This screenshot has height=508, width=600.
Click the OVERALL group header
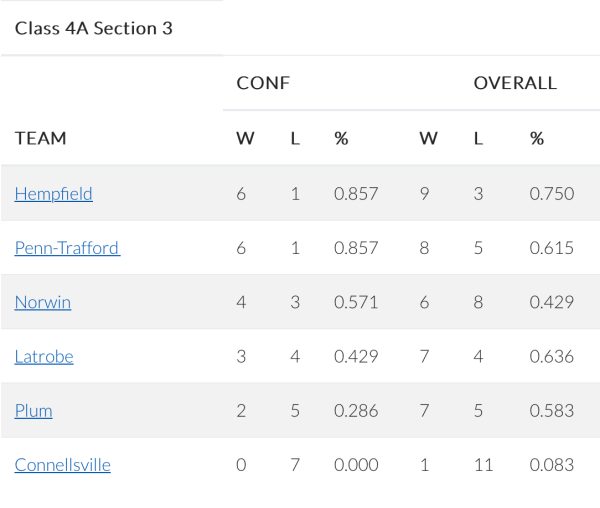(x=515, y=83)
